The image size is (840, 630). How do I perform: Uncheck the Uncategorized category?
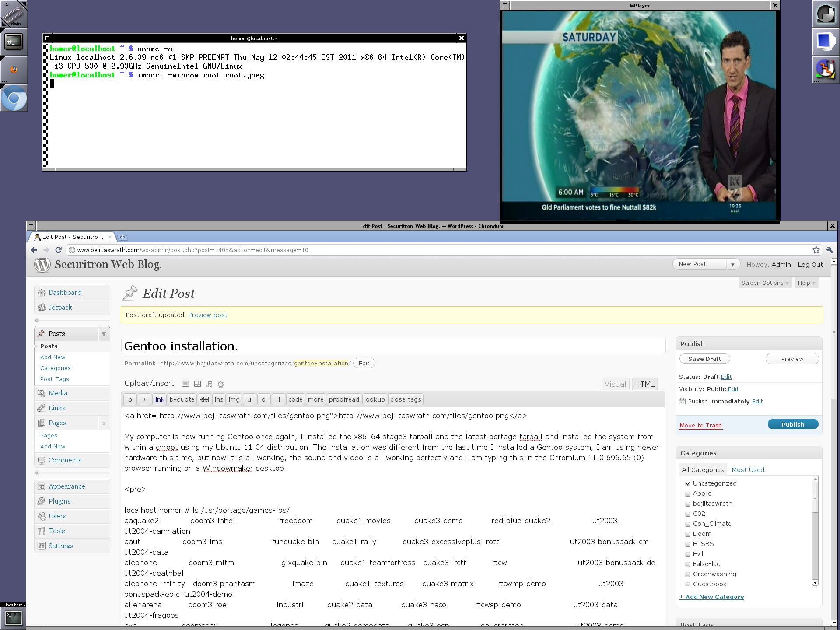coord(688,484)
